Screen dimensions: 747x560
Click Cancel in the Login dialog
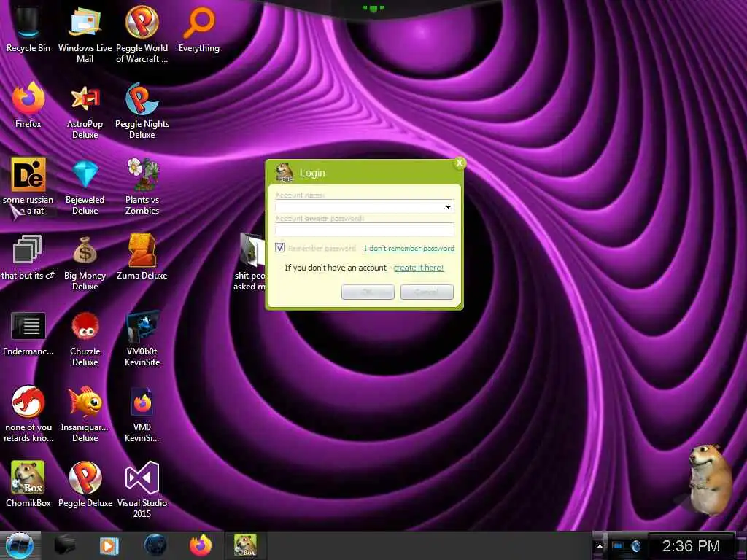(427, 292)
